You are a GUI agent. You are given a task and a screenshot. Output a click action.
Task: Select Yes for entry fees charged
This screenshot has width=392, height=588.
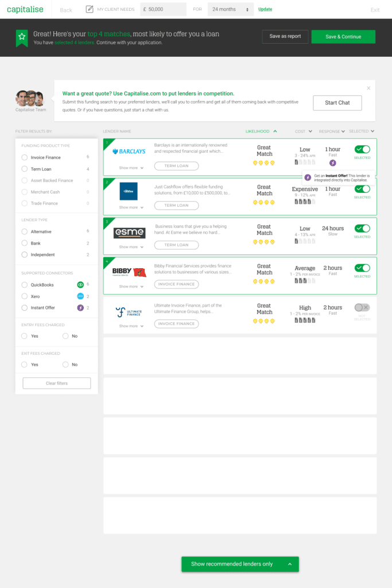click(x=24, y=336)
